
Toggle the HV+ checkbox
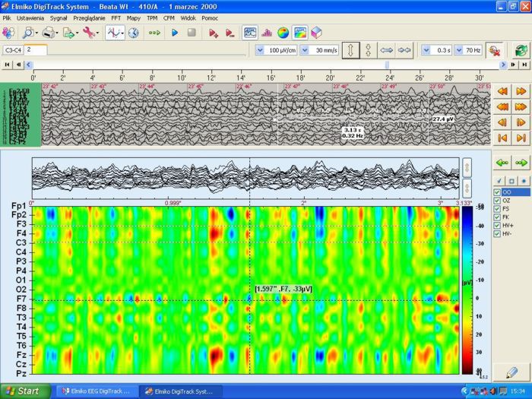click(x=497, y=225)
